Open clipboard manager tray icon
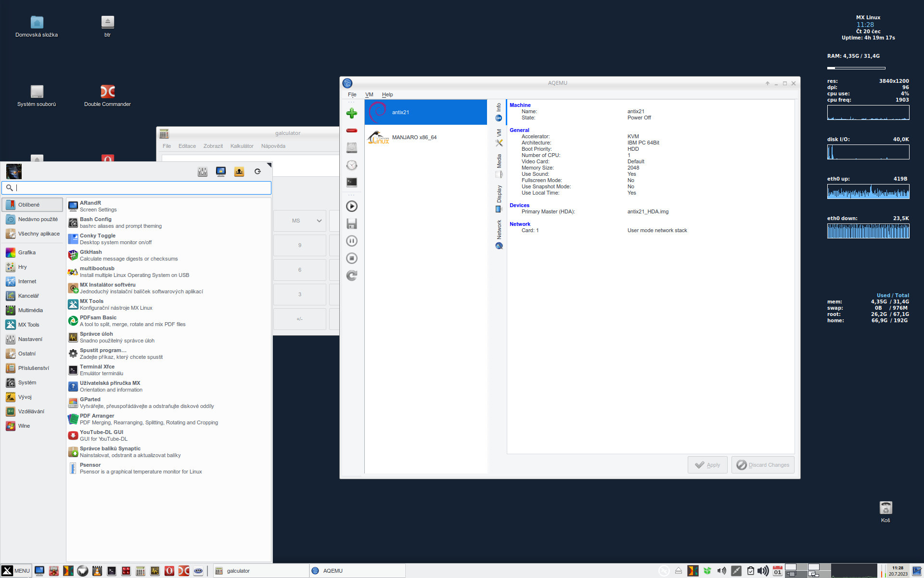Image resolution: width=924 pixels, height=578 pixels. tap(750, 571)
